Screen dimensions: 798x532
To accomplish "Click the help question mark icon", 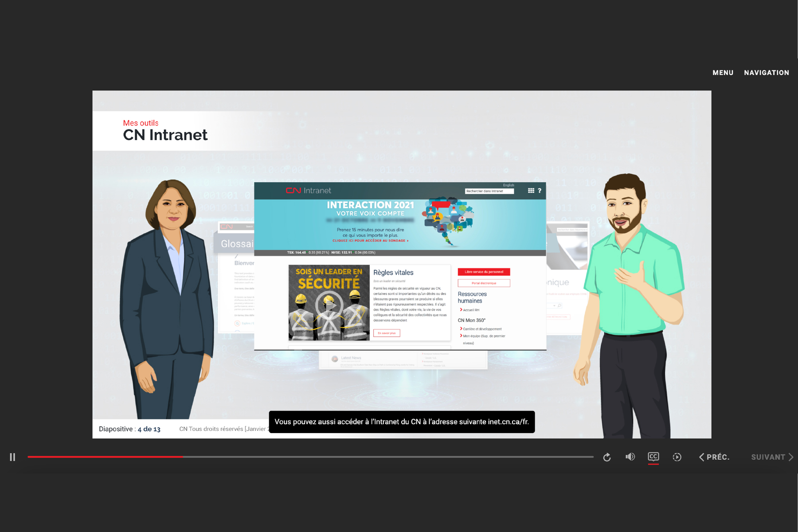I will pos(540,191).
